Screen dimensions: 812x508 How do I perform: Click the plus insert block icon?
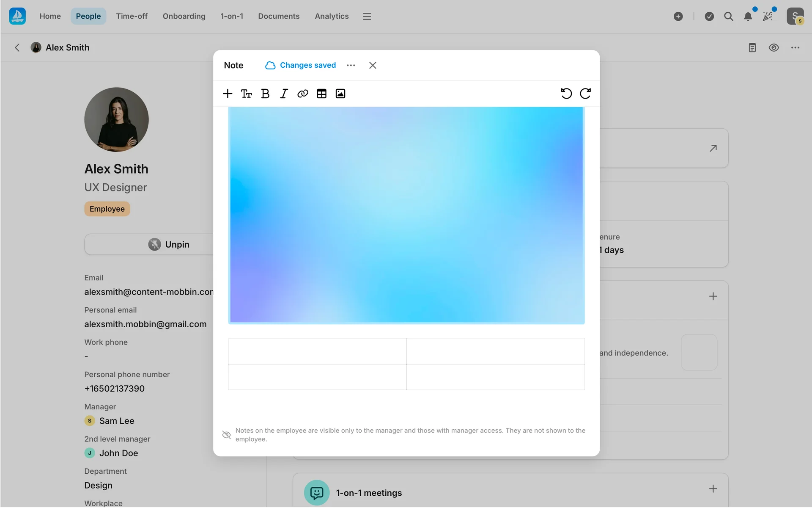(x=228, y=94)
